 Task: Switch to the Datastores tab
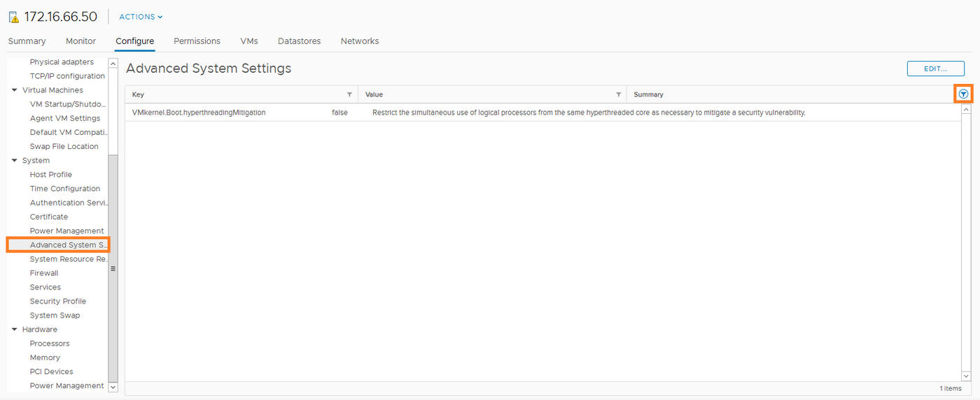(299, 41)
